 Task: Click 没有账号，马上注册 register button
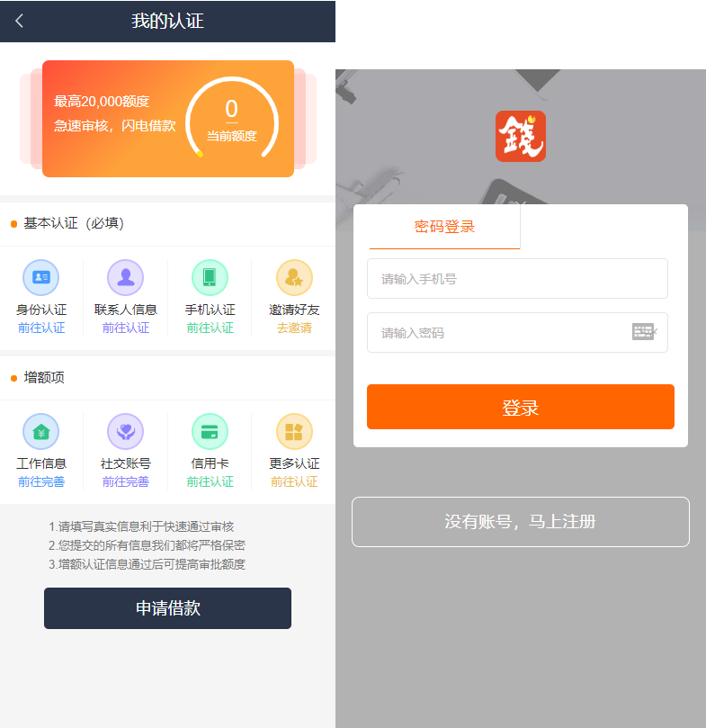pyautogui.click(x=520, y=522)
